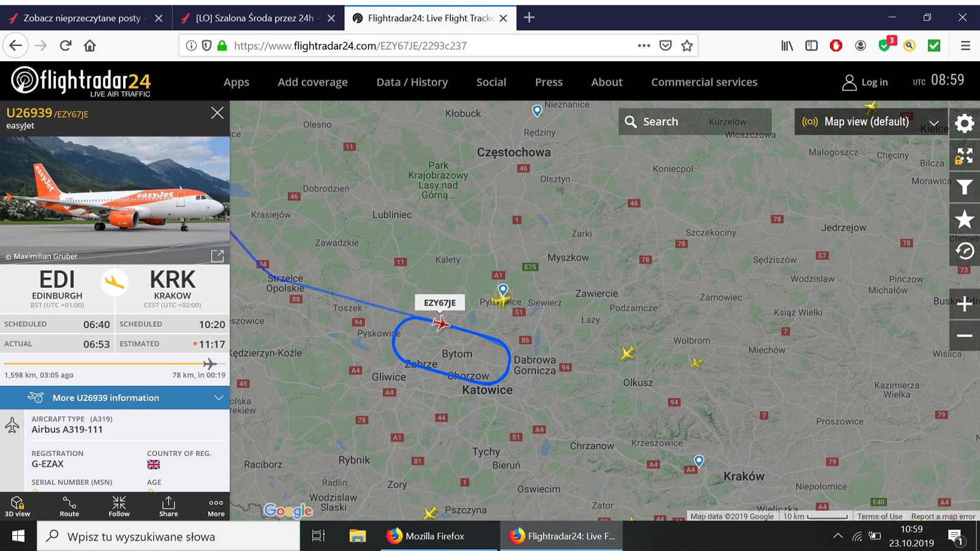980x551 pixels.
Task: Select the yellow aircraft near Olkusz
Action: (627, 353)
